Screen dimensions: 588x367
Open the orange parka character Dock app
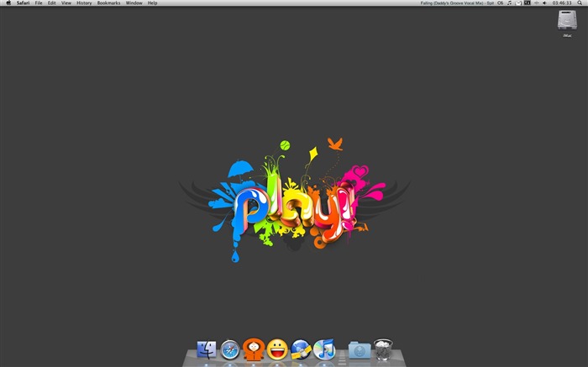pos(254,349)
